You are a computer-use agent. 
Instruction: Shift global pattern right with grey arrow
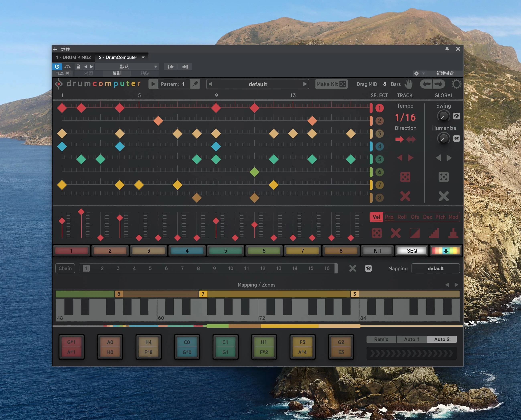[449, 158]
